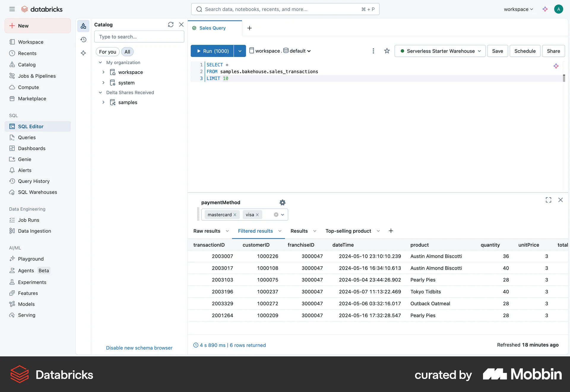The image size is (570, 392).
Task: Click the New button
Action: point(38,26)
